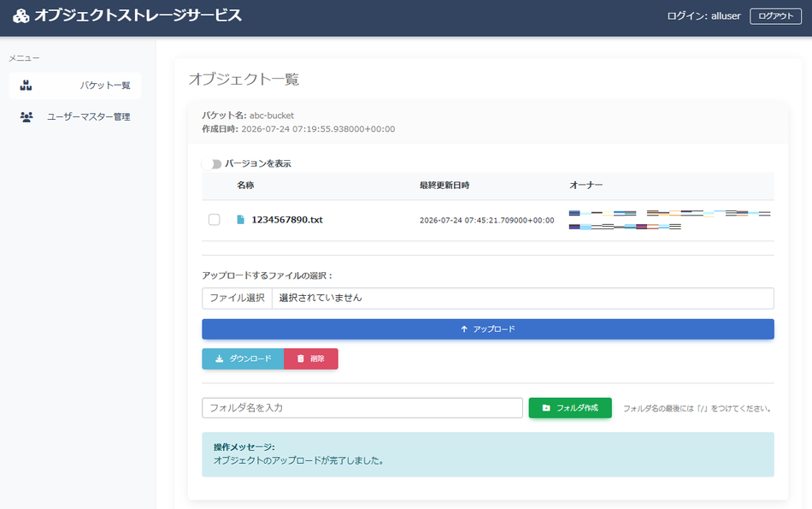
Task: Click the オーナー column header
Action: pyautogui.click(x=585, y=185)
